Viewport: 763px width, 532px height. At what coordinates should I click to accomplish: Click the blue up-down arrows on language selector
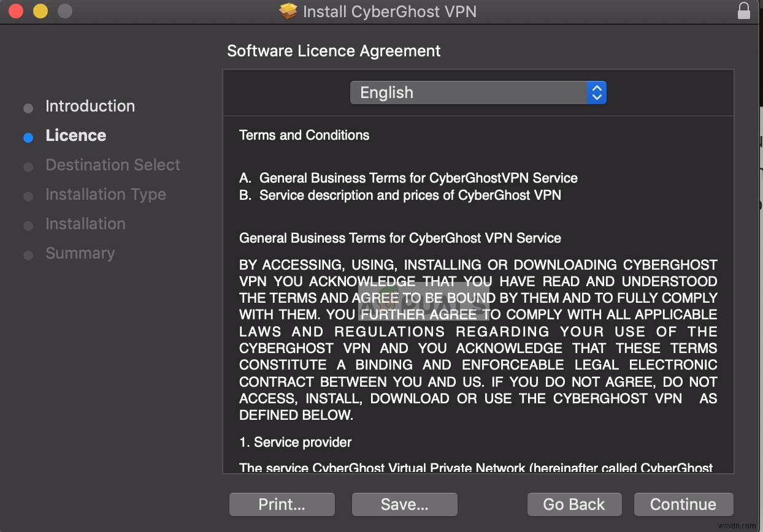[x=597, y=92]
